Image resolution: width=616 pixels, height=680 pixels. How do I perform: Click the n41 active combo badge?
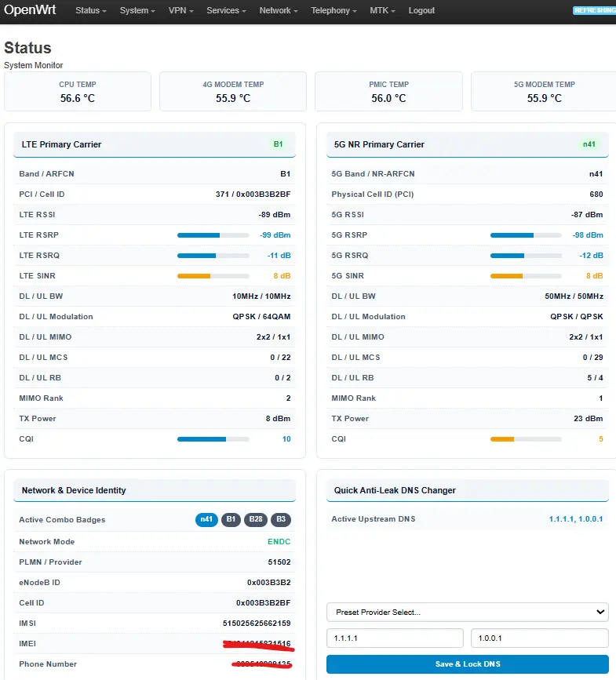point(206,519)
